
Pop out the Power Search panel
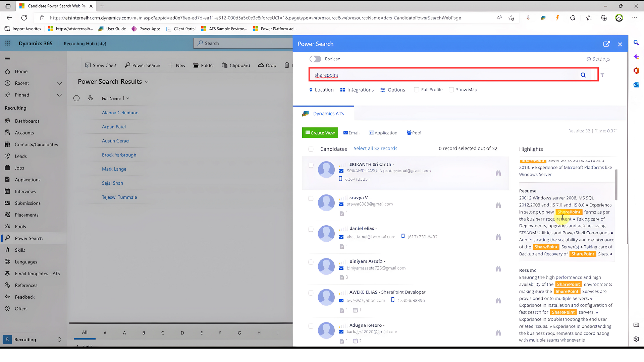click(x=606, y=44)
